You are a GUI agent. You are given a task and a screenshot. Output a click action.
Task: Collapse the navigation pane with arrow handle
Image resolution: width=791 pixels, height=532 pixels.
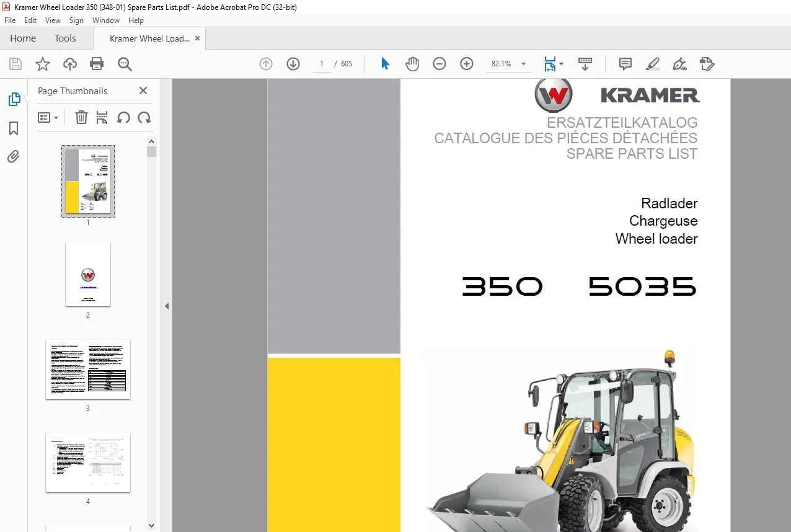coord(166,306)
